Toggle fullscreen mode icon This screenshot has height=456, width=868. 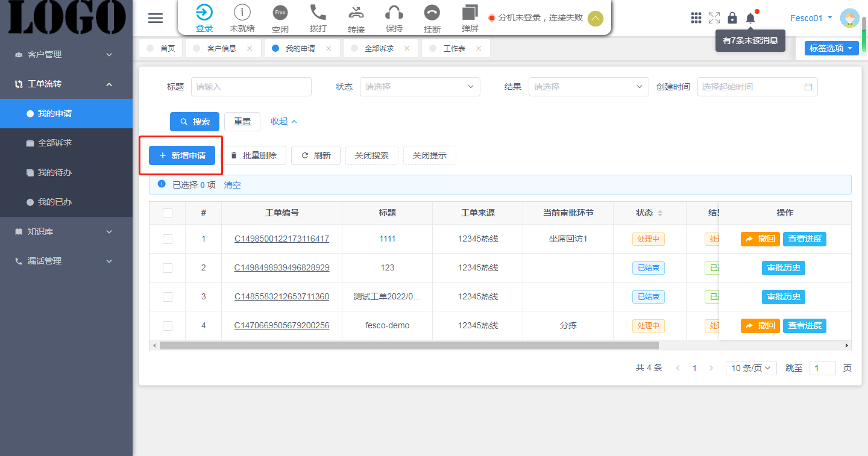[714, 18]
